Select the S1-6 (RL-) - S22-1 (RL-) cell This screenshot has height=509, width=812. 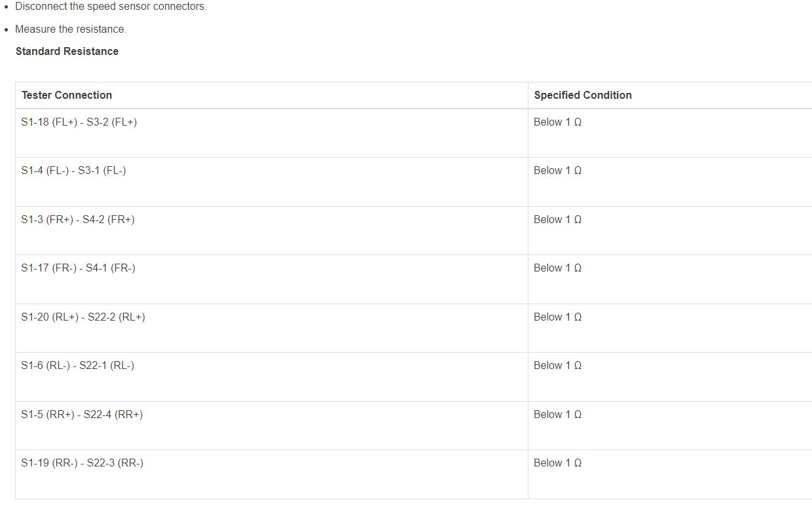click(x=271, y=377)
